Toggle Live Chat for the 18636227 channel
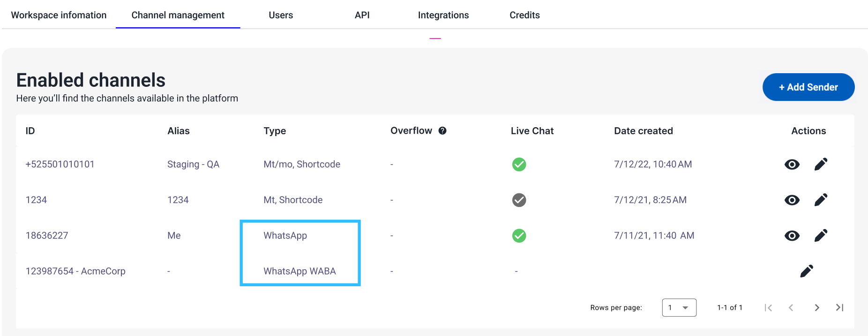Viewport: 868px width, 336px height. pyautogui.click(x=519, y=236)
